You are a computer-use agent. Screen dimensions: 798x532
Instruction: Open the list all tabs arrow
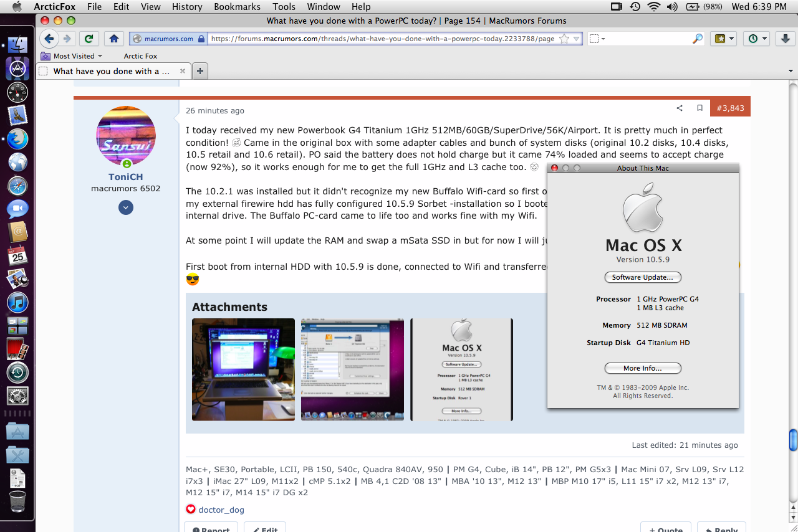(x=791, y=71)
